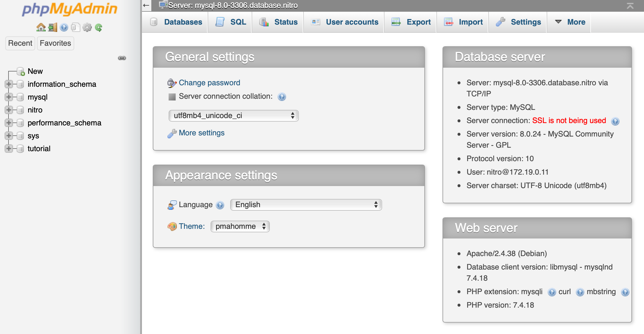
Task: Click the collapse top menu double-chevron icon
Action: click(x=630, y=6)
